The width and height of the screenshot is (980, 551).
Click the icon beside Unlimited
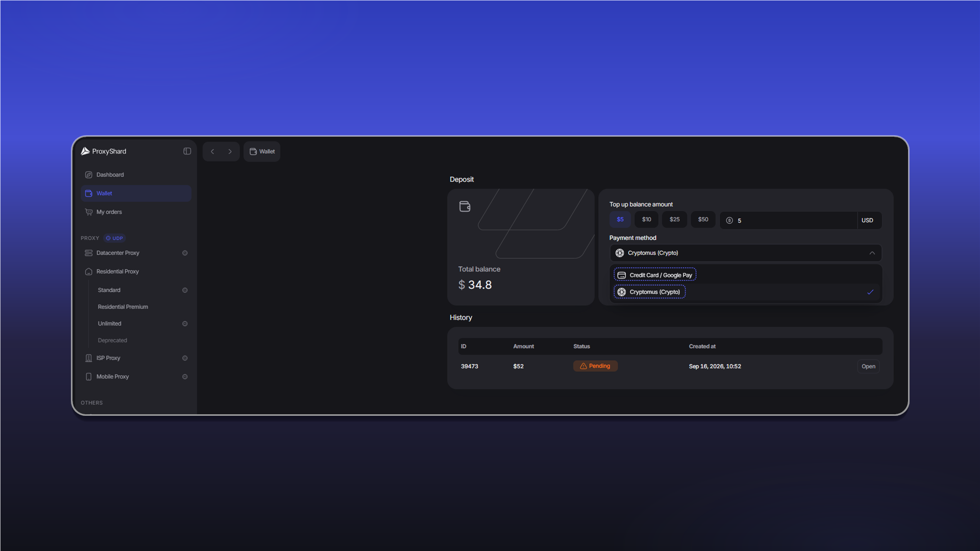click(185, 324)
